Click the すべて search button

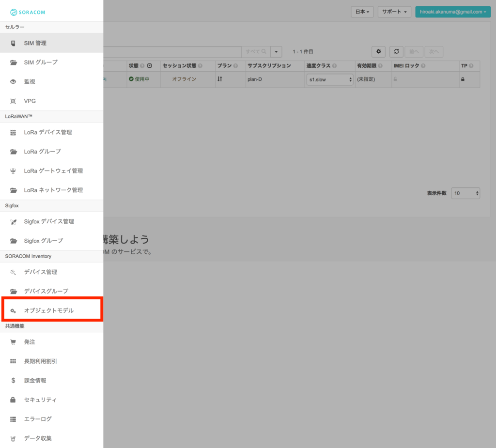256,51
